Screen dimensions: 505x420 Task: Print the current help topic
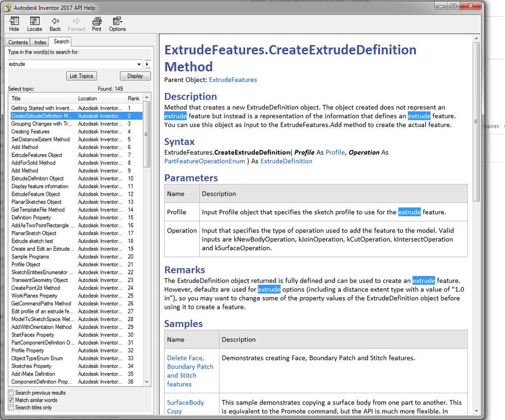coord(97,24)
